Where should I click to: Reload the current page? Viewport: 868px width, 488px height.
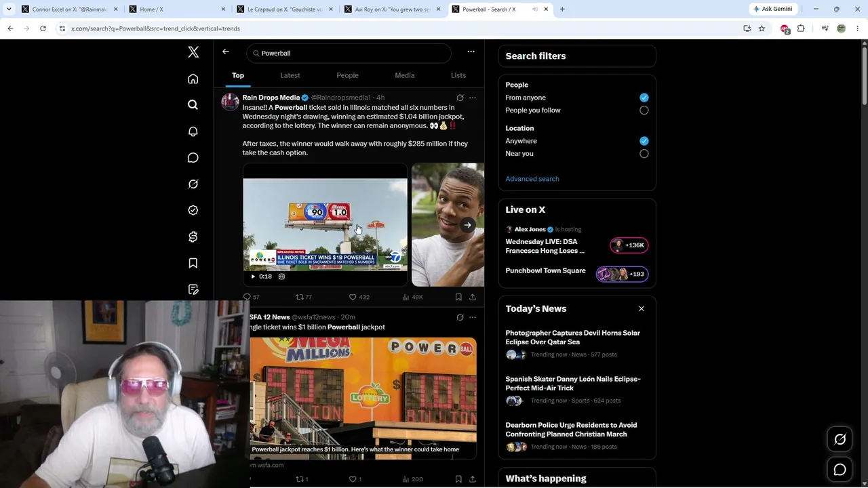coord(43,28)
